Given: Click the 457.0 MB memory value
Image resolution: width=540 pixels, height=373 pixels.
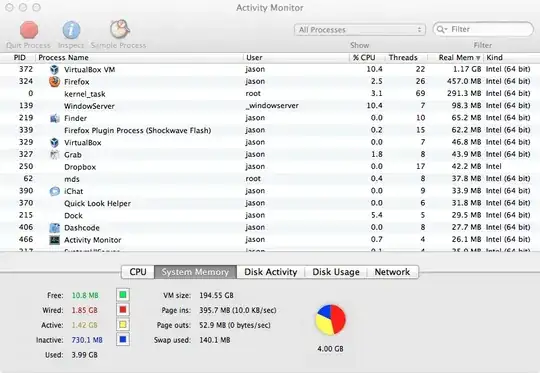Looking at the screenshot, I should [464, 81].
